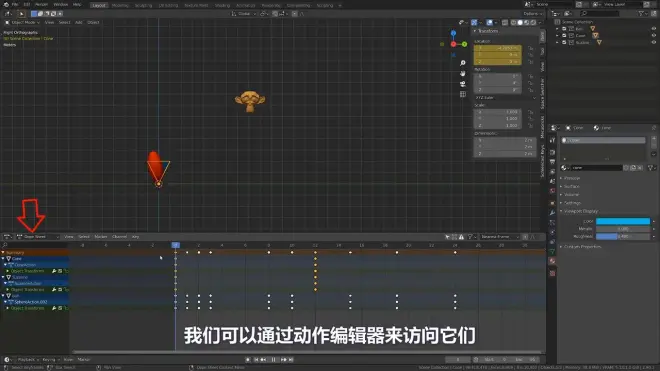Click the red X axis gizmo ball

click(453, 44)
